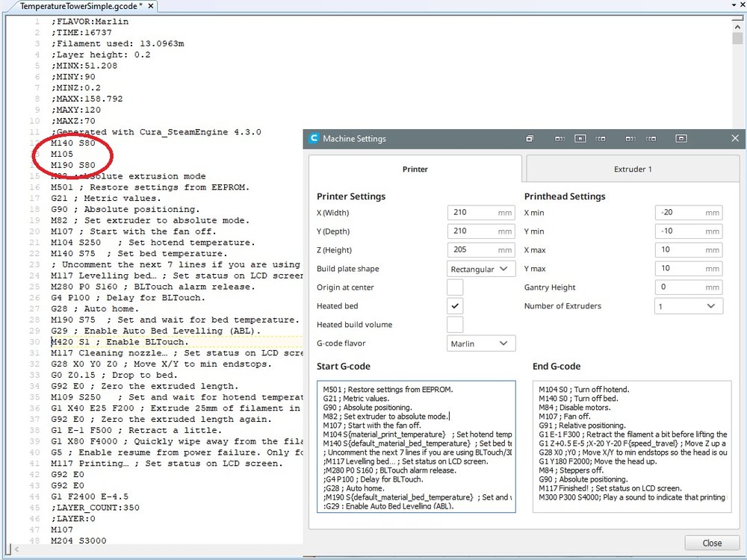Click the stacked-windows restore icon in Machine Settings title bar
The width and height of the screenshot is (747, 560).
(530, 139)
